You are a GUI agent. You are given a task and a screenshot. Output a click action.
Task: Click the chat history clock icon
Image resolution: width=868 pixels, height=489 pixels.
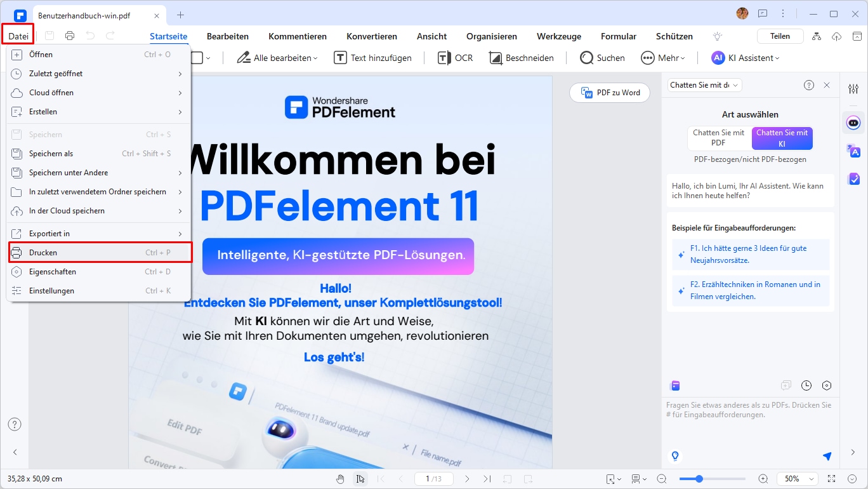click(x=806, y=385)
